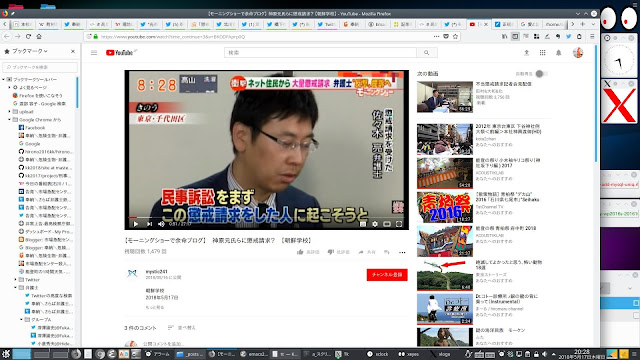Skip to next video in player
The height and width of the screenshot is (360, 640).
point(149,224)
